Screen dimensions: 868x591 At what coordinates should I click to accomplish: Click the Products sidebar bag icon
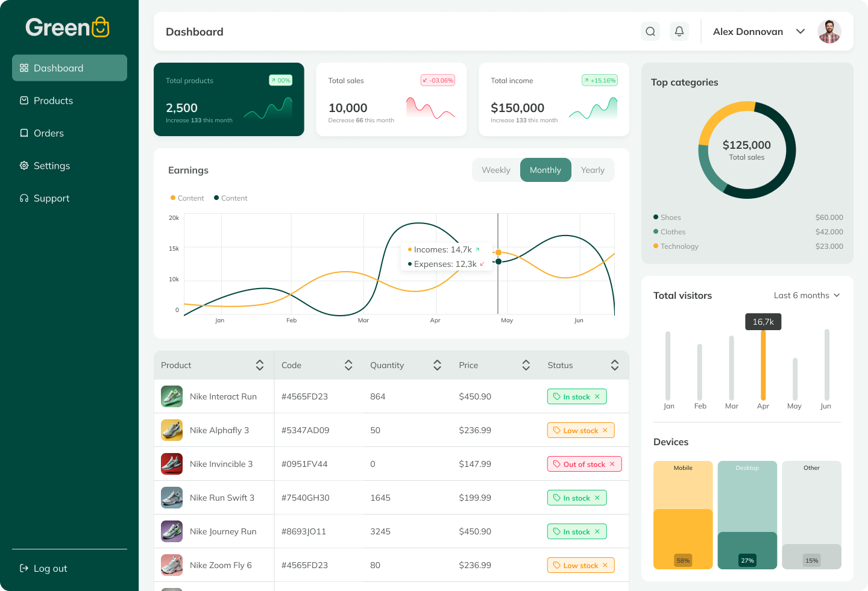24,101
